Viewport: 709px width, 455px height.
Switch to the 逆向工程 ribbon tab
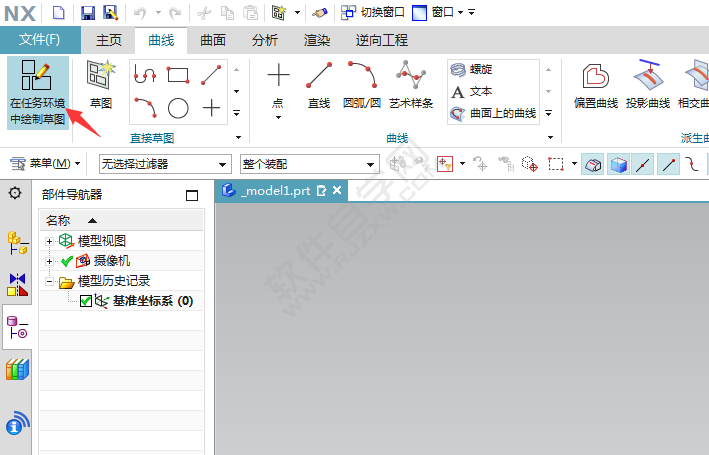click(x=381, y=40)
